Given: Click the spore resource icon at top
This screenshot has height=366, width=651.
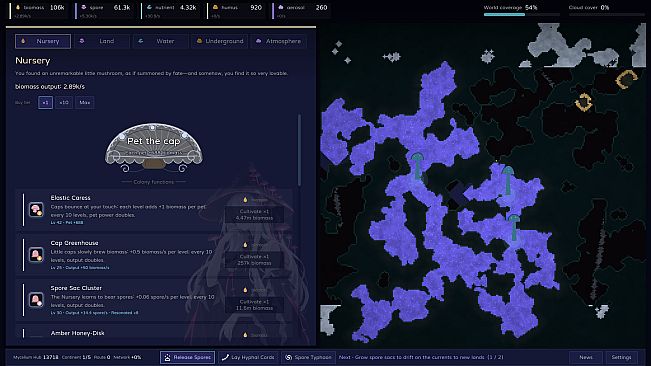Looking at the screenshot, I should 84,7.
